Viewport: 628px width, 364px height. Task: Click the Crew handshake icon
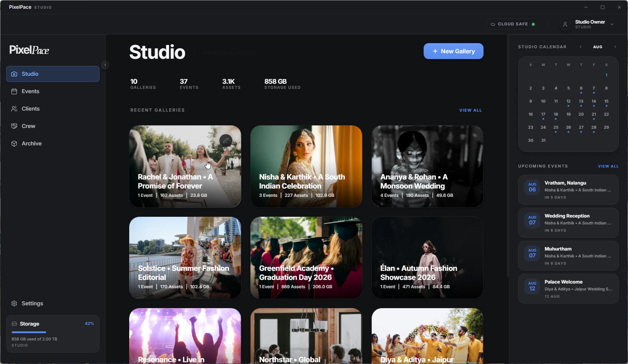pos(14,126)
